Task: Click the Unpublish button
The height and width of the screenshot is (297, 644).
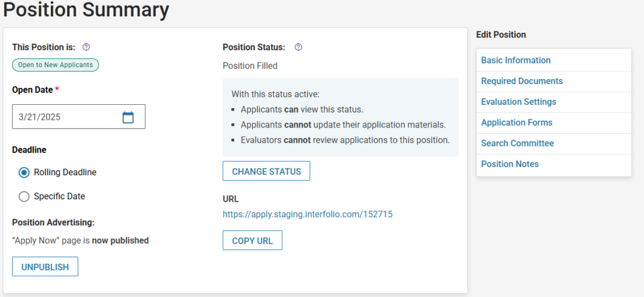Action: pyautogui.click(x=45, y=267)
